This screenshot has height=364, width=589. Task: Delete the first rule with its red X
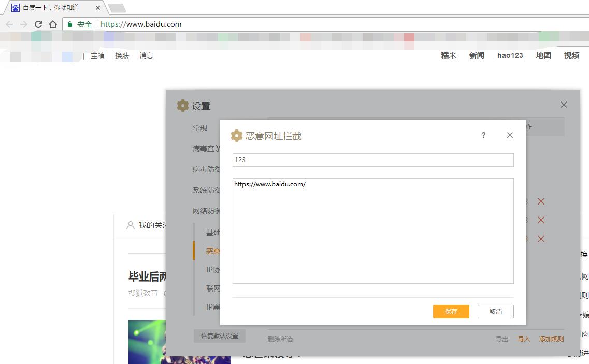click(541, 202)
